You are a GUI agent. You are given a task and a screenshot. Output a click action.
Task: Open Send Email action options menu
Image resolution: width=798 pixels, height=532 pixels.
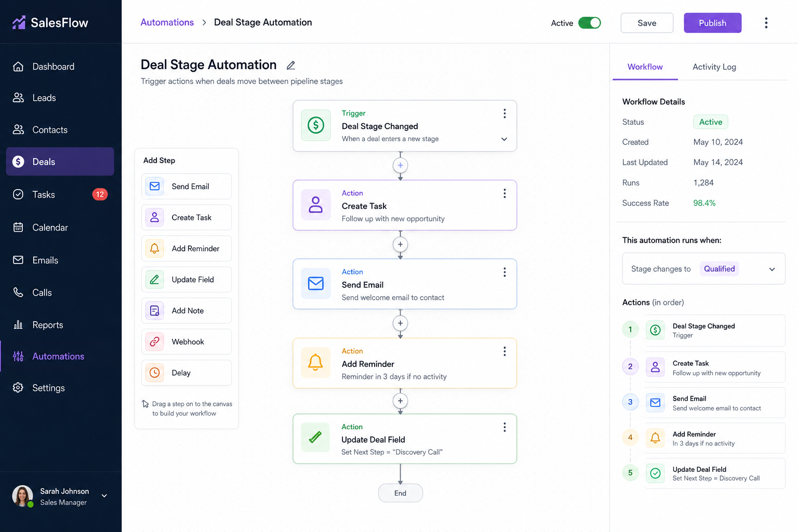tap(504, 272)
